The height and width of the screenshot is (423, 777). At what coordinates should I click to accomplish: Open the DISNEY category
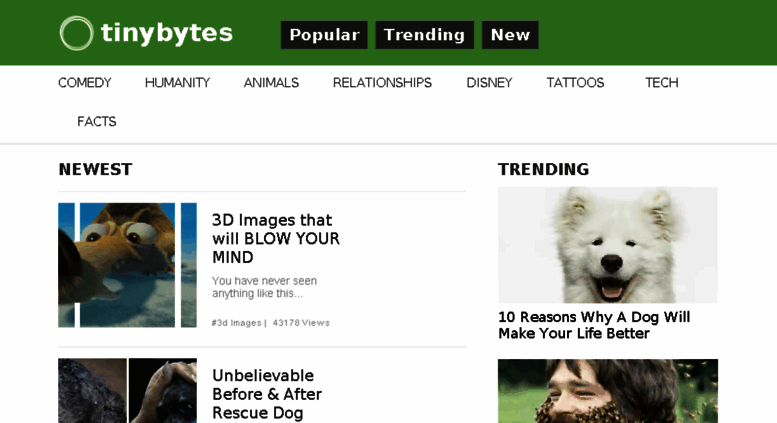pyautogui.click(x=489, y=83)
